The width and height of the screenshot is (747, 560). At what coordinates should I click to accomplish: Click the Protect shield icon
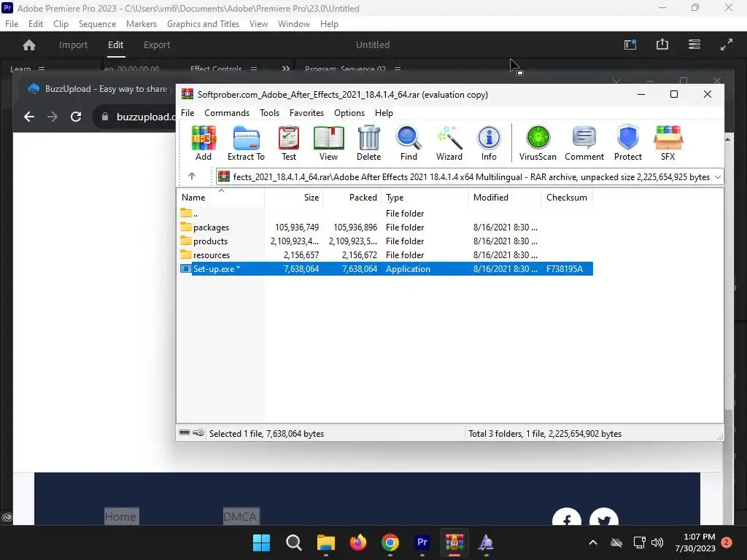pyautogui.click(x=628, y=143)
